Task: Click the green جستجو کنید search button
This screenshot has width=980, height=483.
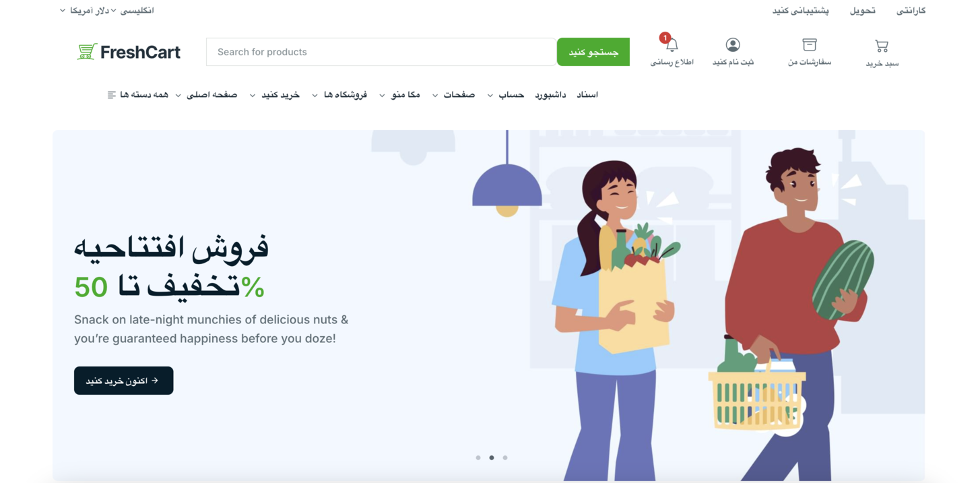Action: point(593,52)
